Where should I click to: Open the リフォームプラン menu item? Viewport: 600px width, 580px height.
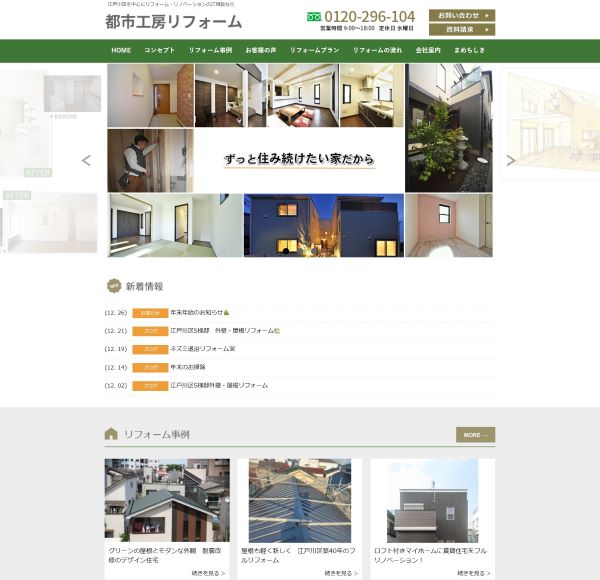(x=315, y=50)
